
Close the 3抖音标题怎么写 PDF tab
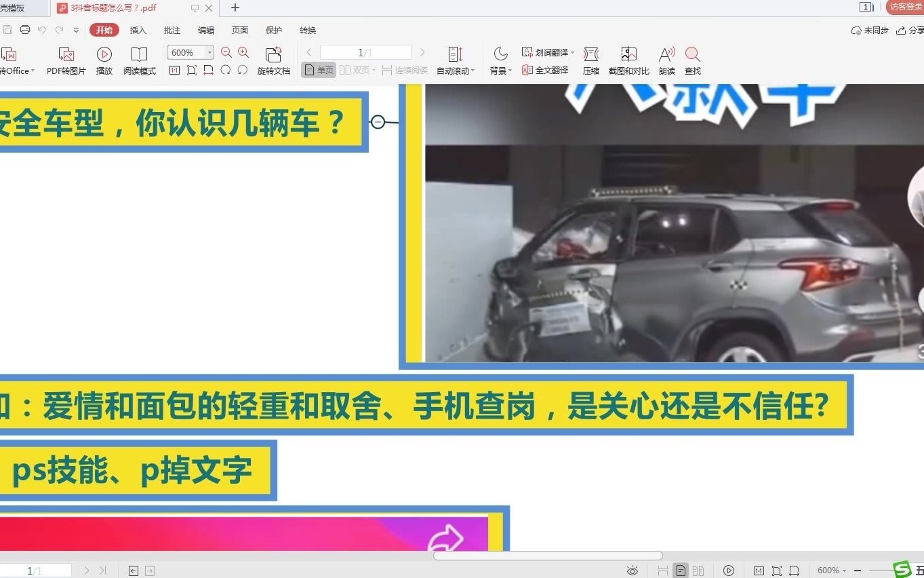click(209, 8)
